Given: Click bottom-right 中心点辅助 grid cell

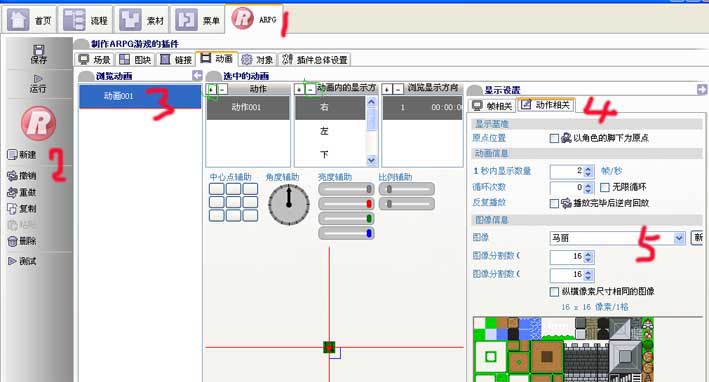Looking at the screenshot, I should click(x=250, y=216).
